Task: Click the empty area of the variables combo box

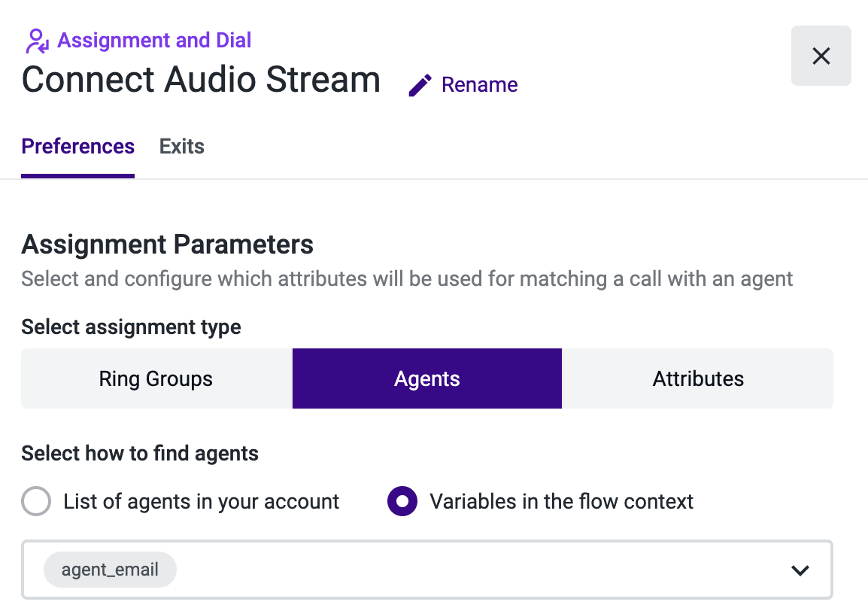Action: click(481, 570)
